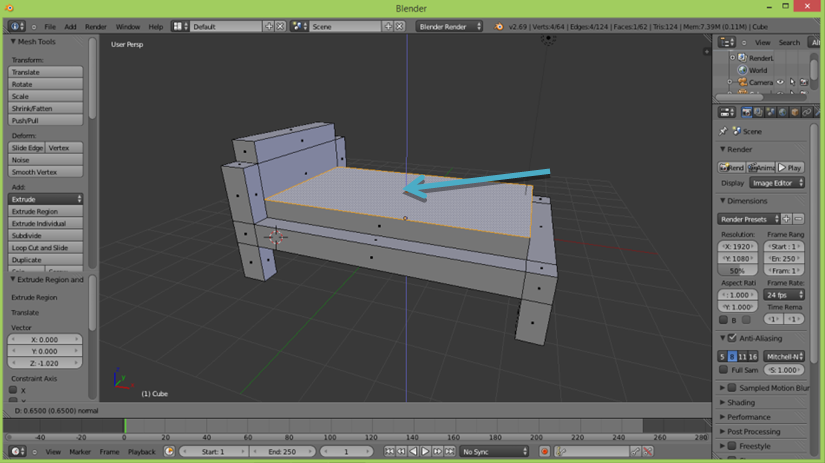The width and height of the screenshot is (825, 463).
Task: Click the outliner editor type icon
Action: click(727, 42)
